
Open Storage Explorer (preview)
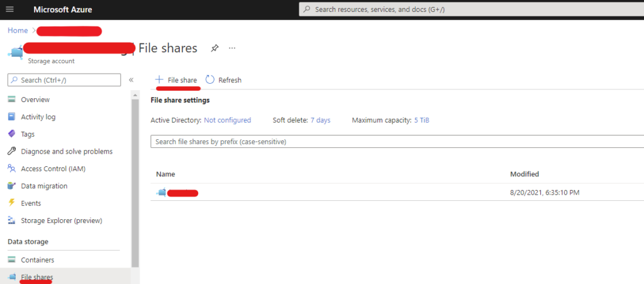[62, 220]
